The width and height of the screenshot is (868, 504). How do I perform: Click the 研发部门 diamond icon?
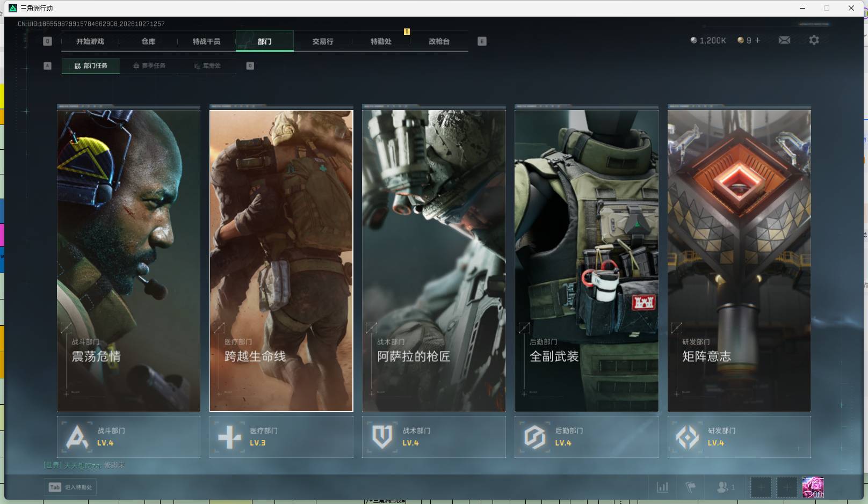(688, 437)
